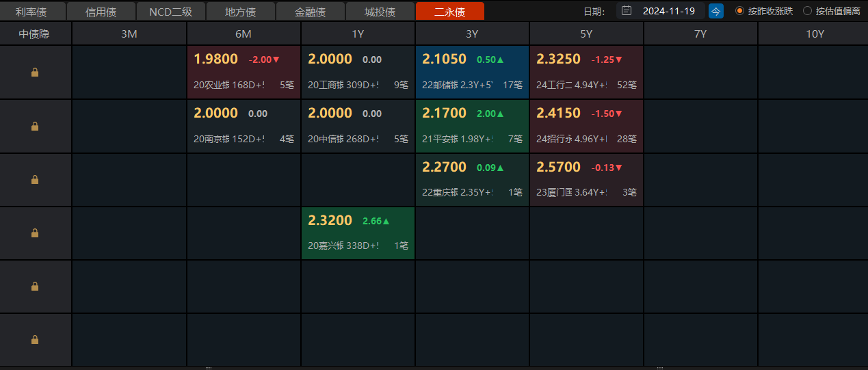Click the 17笔 trade count
This screenshot has width=868, height=370.
tap(512, 85)
